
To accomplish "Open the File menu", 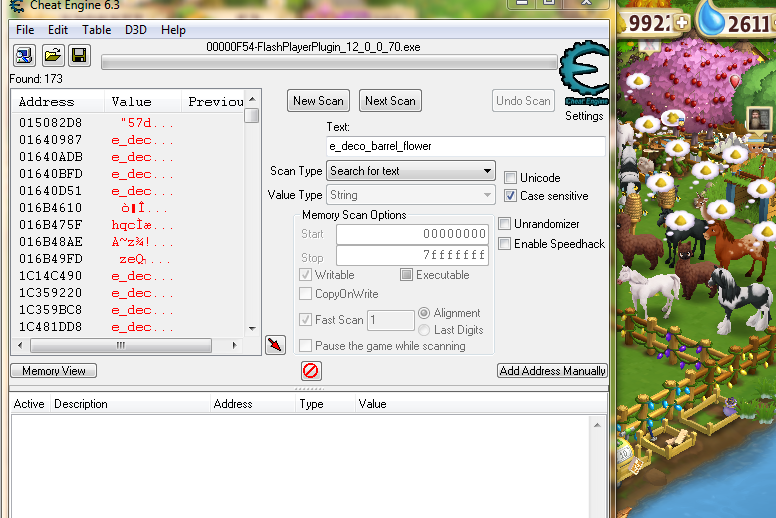I will tap(25, 30).
